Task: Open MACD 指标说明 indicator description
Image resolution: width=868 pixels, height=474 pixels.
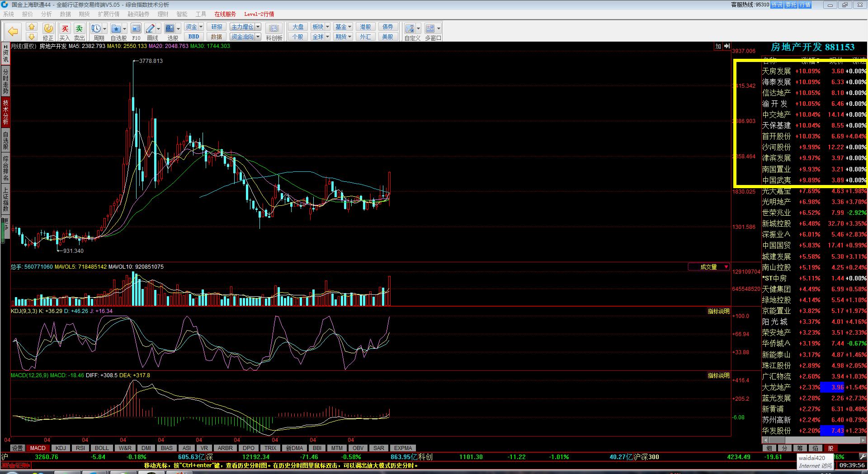Action: click(718, 375)
